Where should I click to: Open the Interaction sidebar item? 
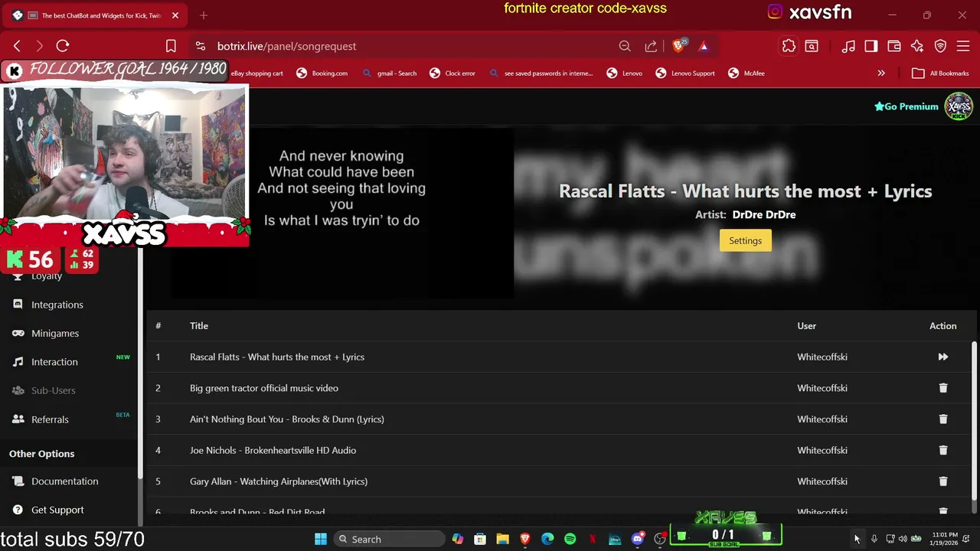tap(54, 362)
